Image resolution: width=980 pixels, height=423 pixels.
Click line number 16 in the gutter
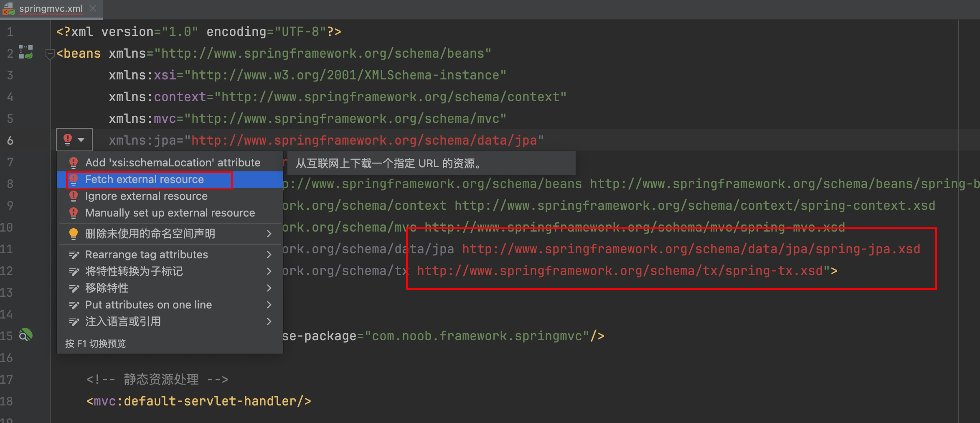coord(7,358)
